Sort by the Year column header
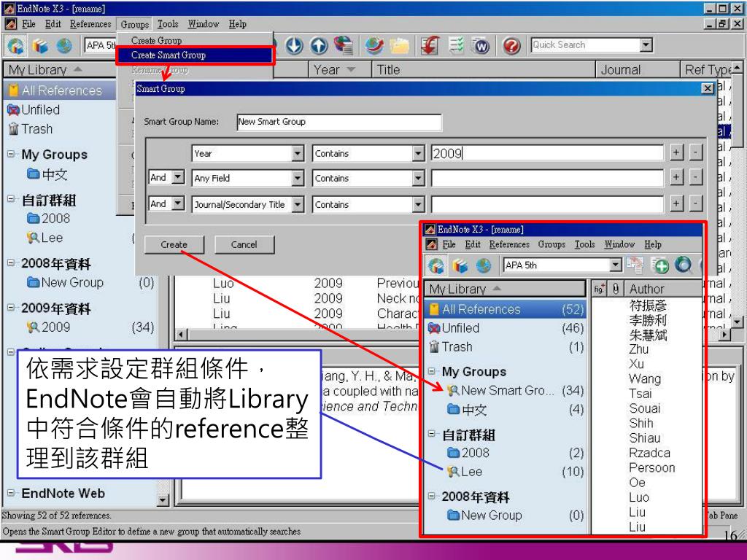This screenshot has width=747, height=560. coord(340,69)
